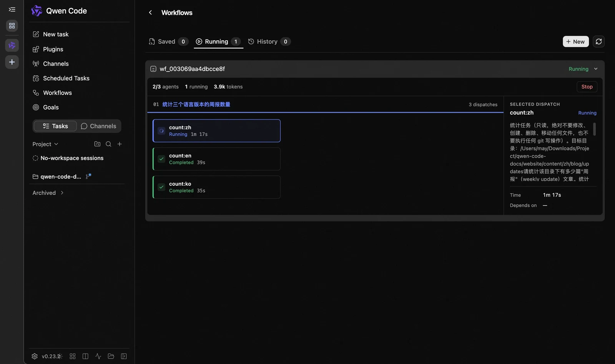Screen dimensions: 615x364
Task: Switch to the Running tab
Action: (x=218, y=42)
